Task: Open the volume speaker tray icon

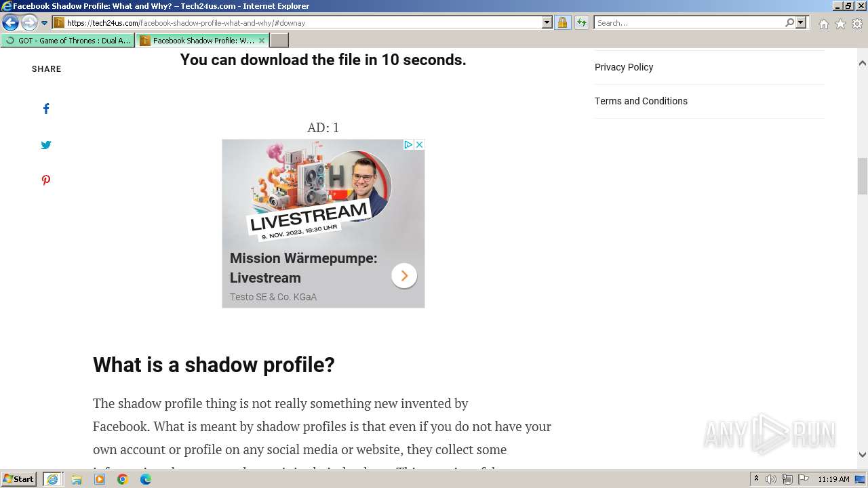Action: point(771,479)
